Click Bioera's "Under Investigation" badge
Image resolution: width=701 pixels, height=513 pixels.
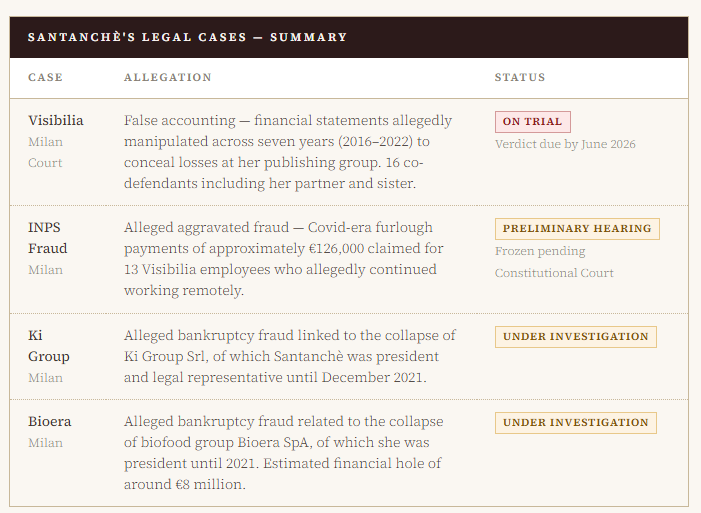(x=575, y=423)
